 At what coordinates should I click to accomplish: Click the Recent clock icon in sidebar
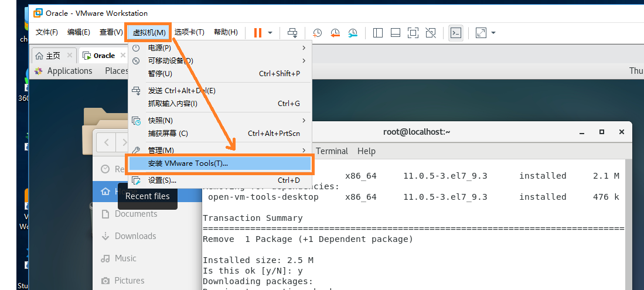[x=105, y=169]
